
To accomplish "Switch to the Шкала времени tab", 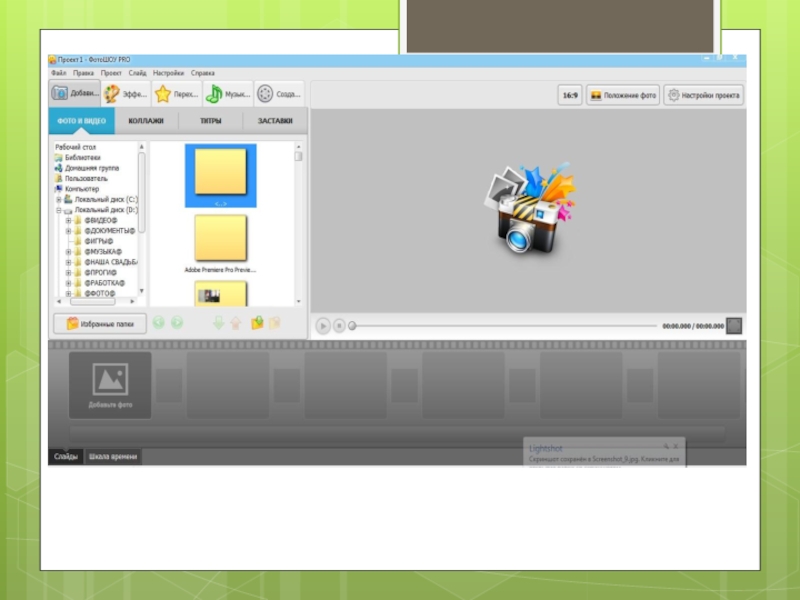I will click(x=113, y=457).
